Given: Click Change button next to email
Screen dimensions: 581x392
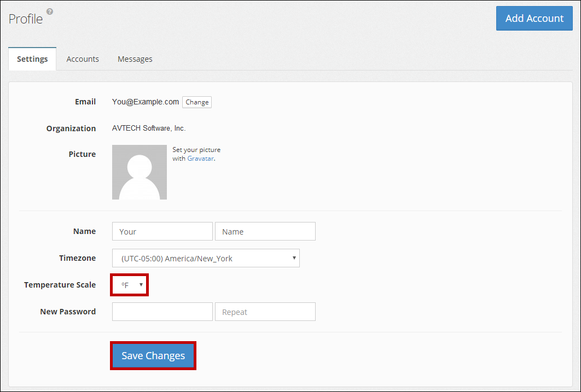Looking at the screenshot, I should point(197,102).
